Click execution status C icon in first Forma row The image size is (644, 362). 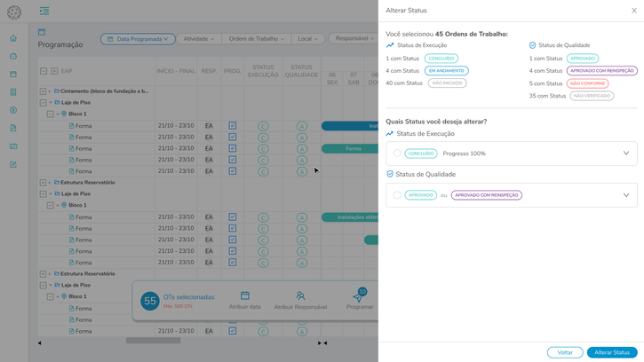263,126
